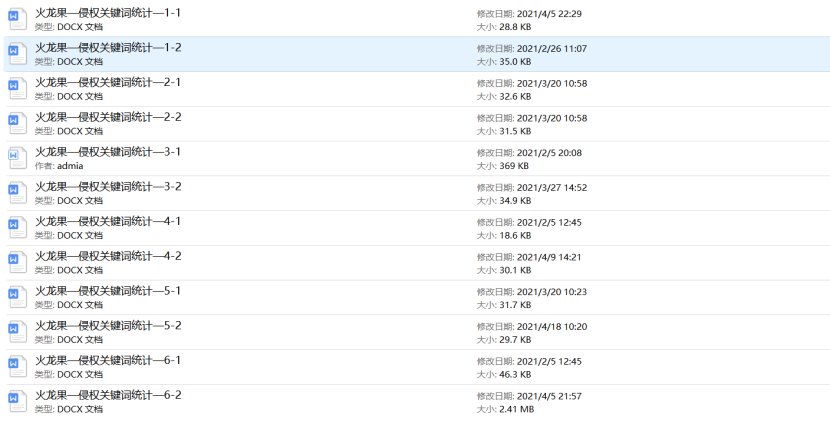Screen dimensions: 830x441
Task: Click the file icon for 火龙果—侵权关键词统计—4-2
Action: tap(15, 263)
